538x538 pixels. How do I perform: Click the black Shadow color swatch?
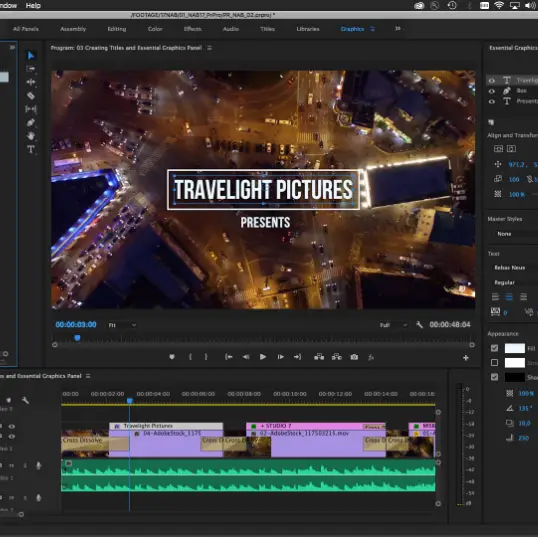[514, 377]
